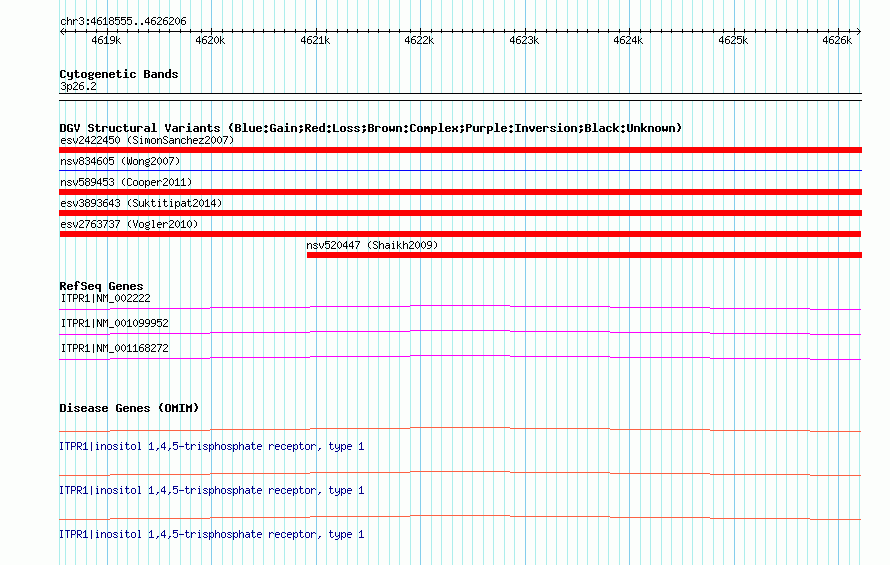Click the 4620k ruler tick label
890x565 pixels.
pos(210,40)
